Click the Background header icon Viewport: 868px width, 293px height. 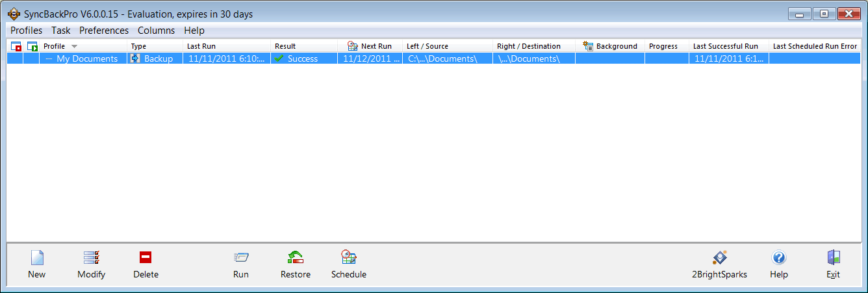(588, 46)
